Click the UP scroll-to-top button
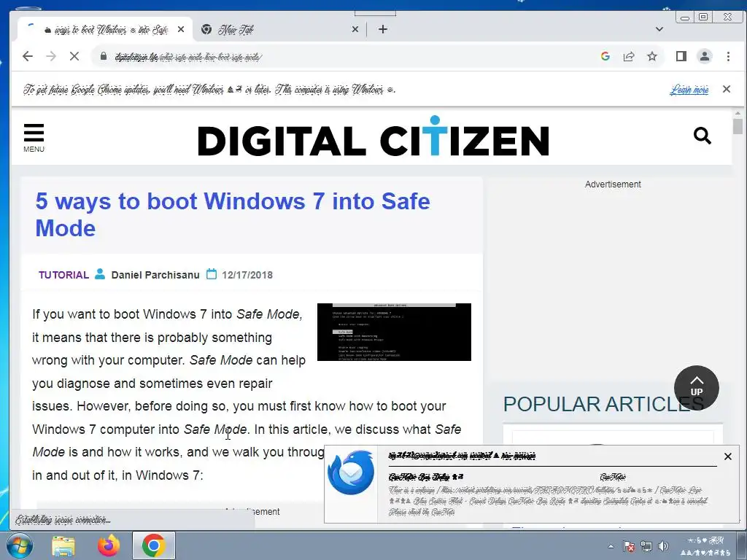 point(697,388)
